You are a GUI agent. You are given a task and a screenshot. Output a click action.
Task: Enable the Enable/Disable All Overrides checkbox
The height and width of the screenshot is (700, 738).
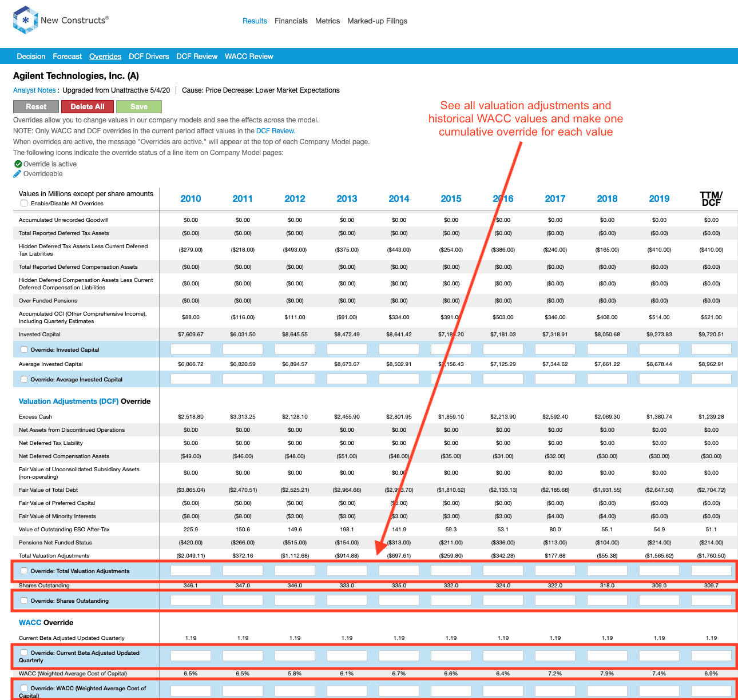coord(24,203)
